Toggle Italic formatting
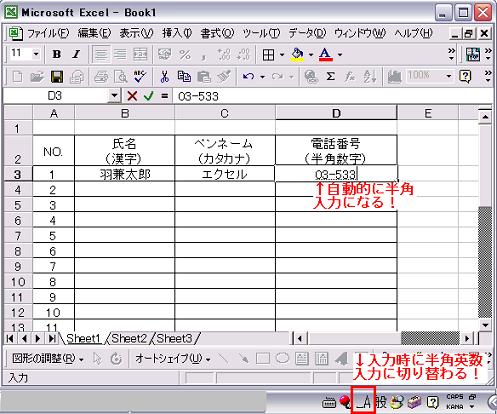This screenshot has height=414, width=497. 76,54
